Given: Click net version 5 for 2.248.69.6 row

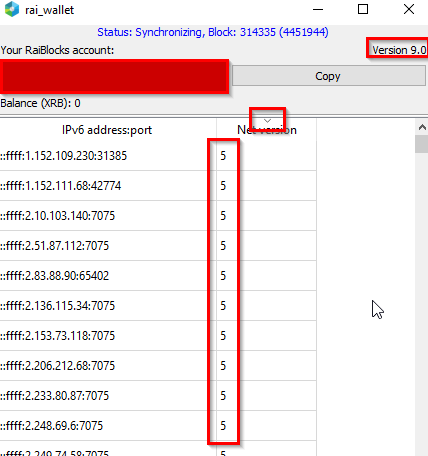Looking at the screenshot, I should (x=223, y=426).
